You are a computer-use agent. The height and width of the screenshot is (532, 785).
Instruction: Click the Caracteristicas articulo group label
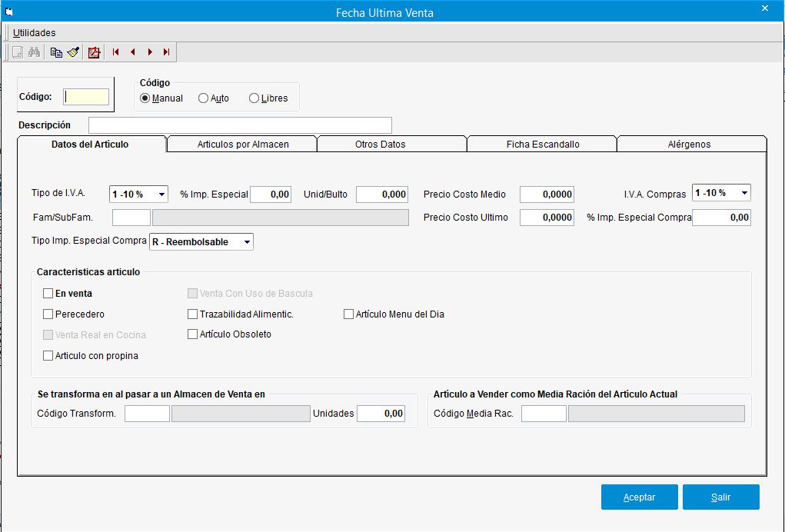pos(88,271)
